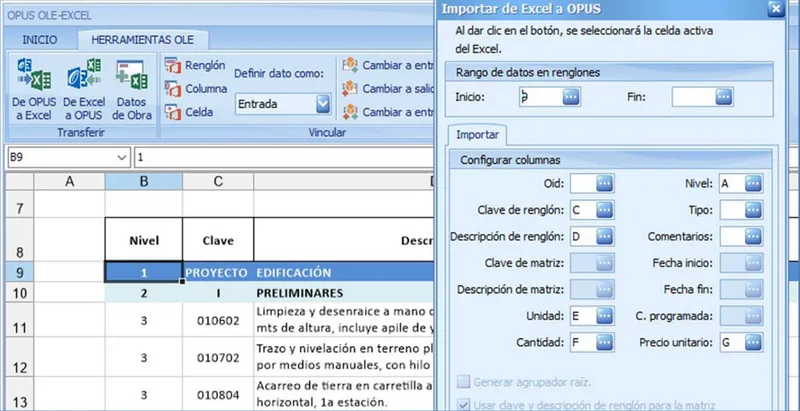
Task: Click the Nivel field containing A
Action: point(732,184)
